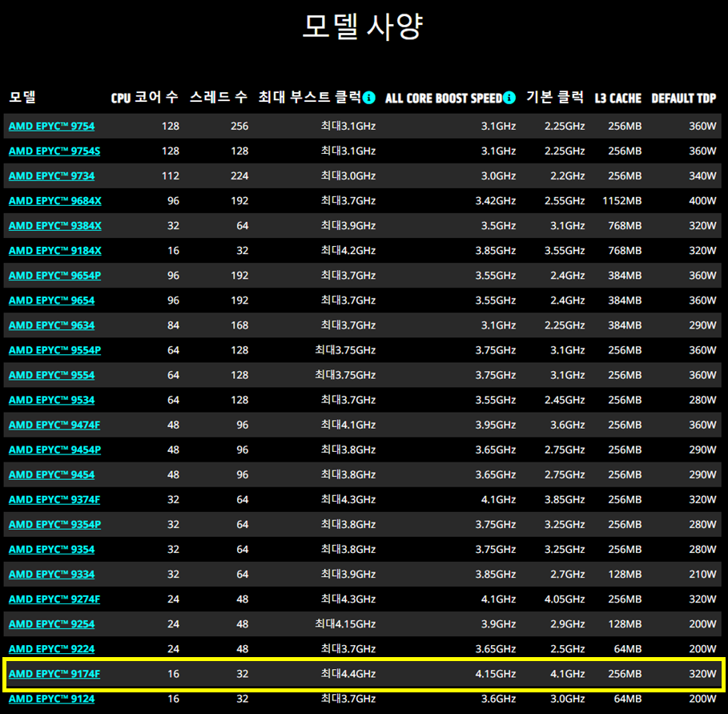Click the 모델 column header
The image size is (728, 714).
(x=22, y=97)
